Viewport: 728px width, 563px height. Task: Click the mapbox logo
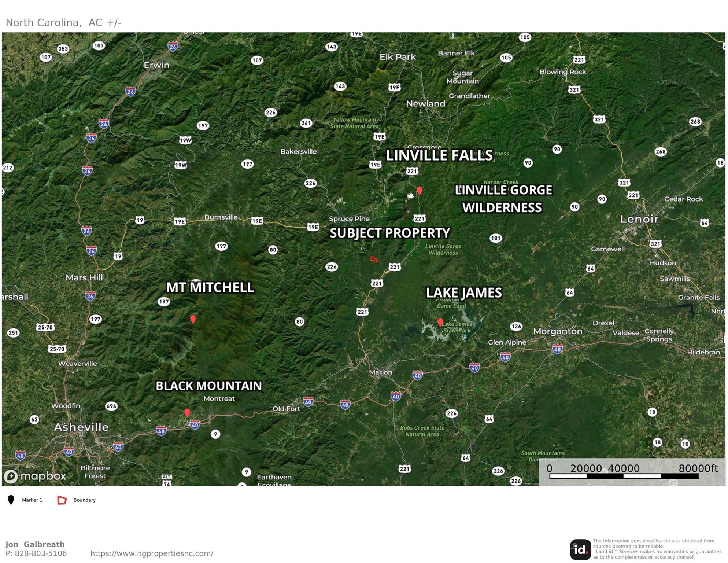[x=35, y=476]
